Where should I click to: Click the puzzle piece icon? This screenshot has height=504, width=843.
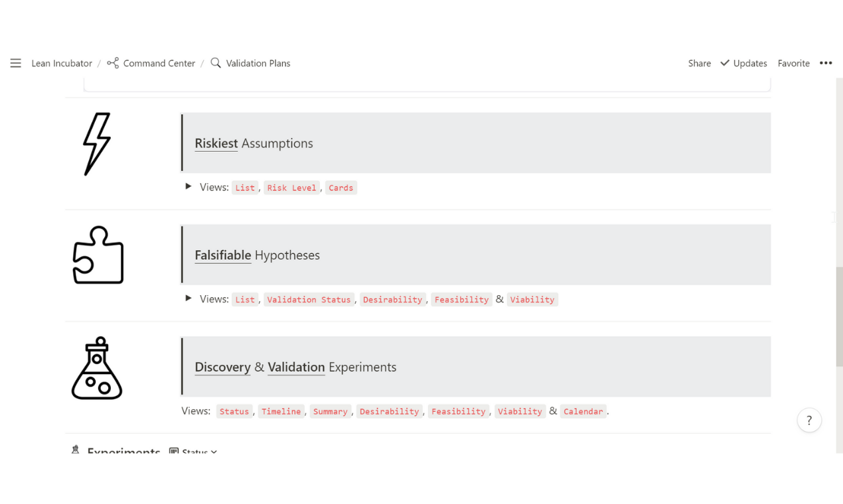[98, 255]
